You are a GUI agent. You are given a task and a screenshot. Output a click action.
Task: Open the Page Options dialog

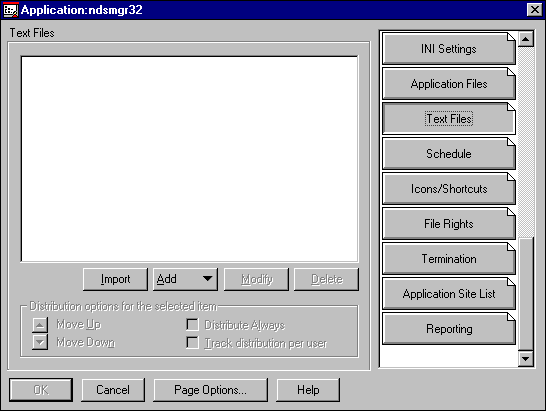211,390
